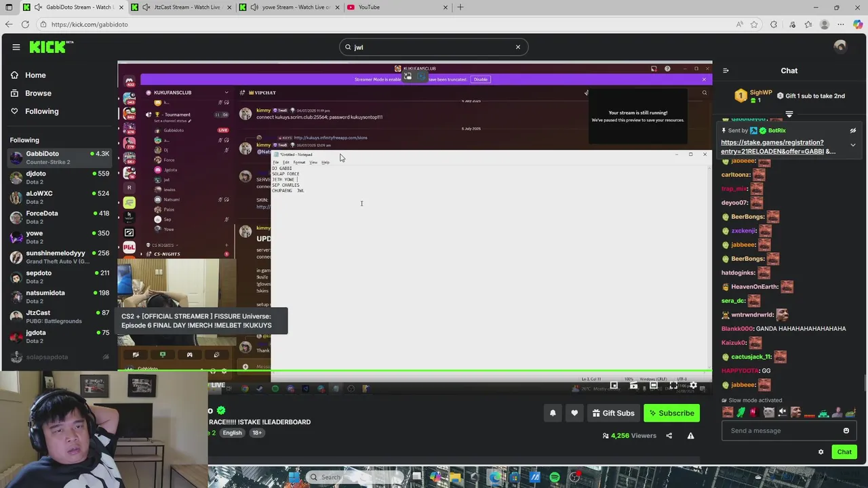868x488 pixels.
Task: Open the new tab with the plus icon
Action: tap(460, 7)
